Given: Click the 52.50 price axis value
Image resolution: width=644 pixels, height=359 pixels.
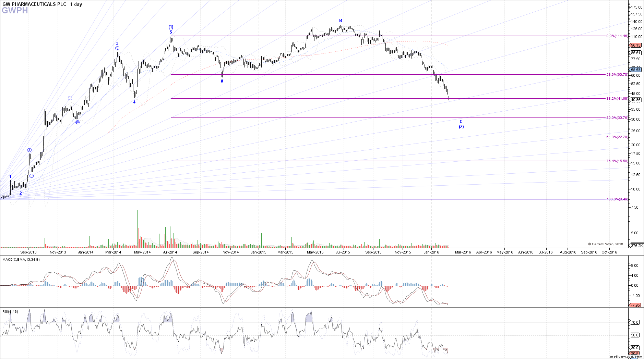Looking at the screenshot, I should 635,84.
